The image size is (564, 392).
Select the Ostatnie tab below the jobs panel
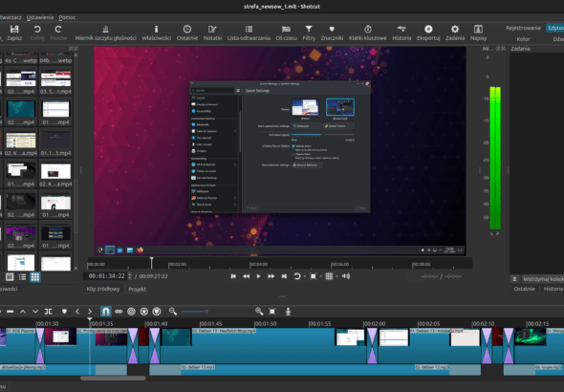524,289
